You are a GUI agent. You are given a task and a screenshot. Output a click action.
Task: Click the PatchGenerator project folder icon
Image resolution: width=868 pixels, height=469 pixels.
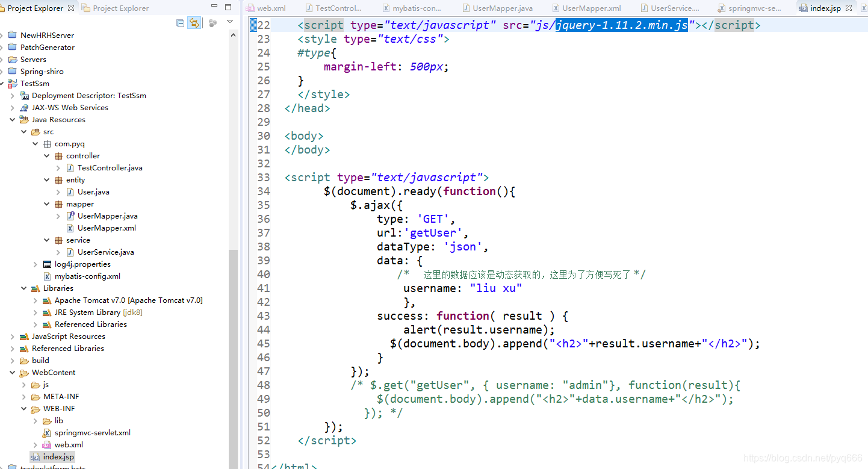(13, 47)
